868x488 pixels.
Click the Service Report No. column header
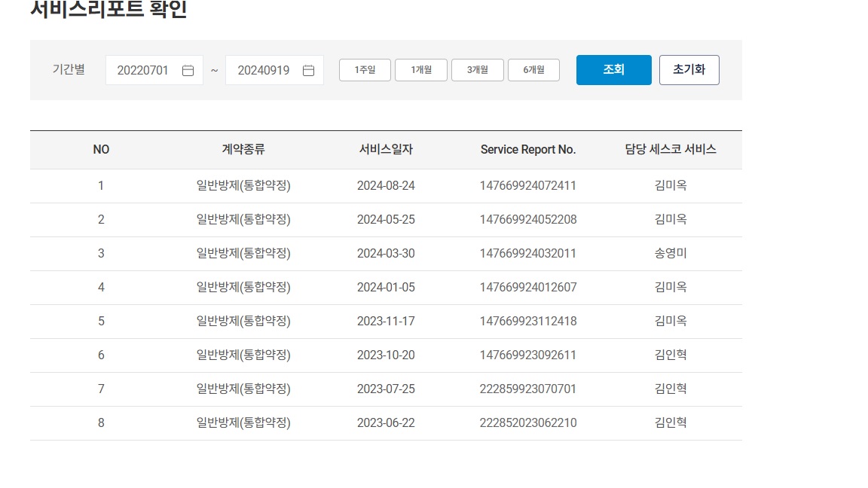[x=527, y=150]
